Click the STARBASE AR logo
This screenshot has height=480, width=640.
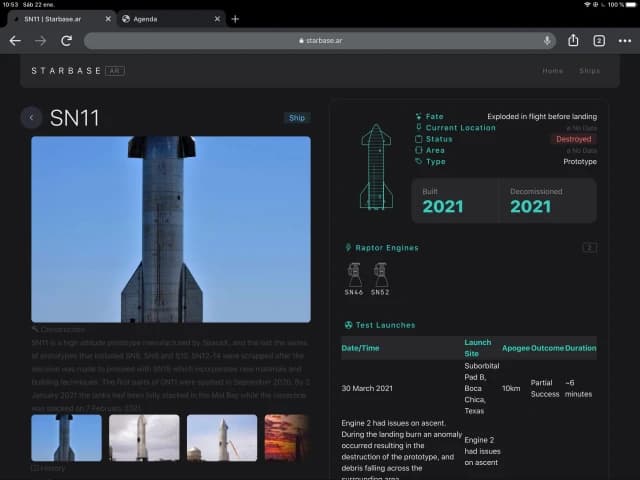pyautogui.click(x=78, y=71)
